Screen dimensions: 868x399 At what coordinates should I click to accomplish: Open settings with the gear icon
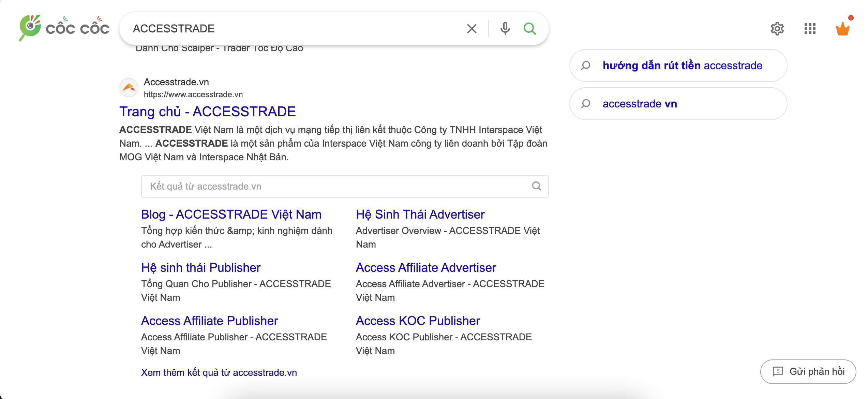point(777,29)
